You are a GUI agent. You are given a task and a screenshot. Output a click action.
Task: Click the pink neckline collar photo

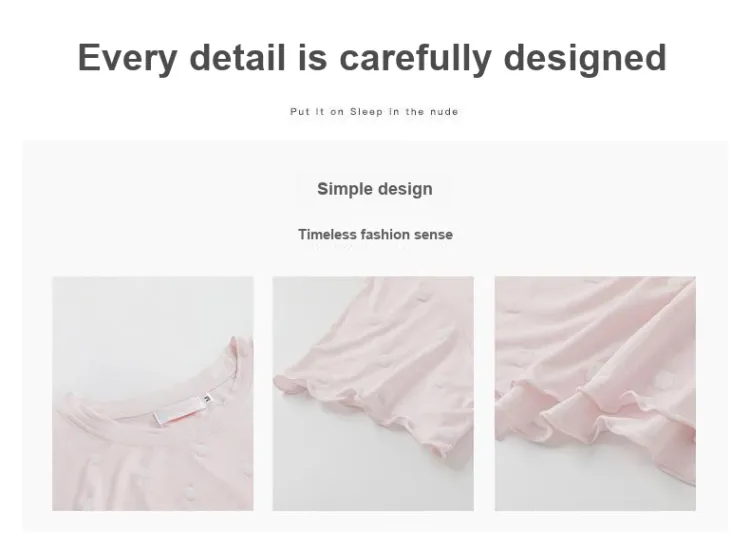coord(153,394)
